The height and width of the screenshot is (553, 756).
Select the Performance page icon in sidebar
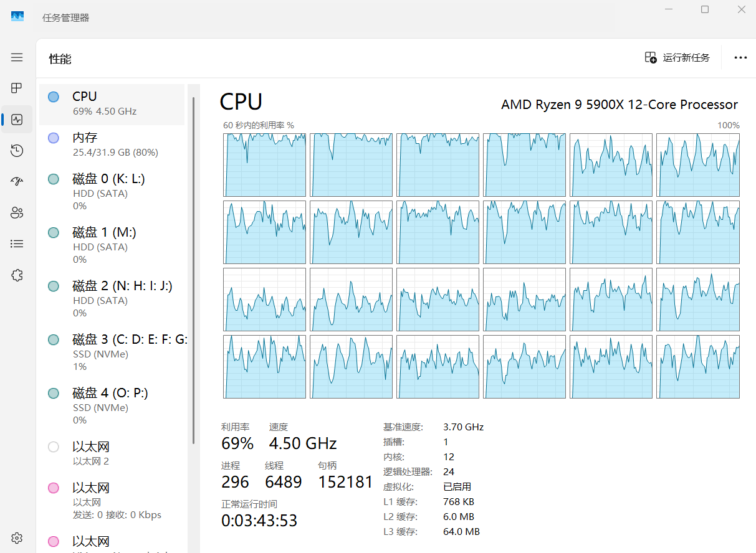click(17, 119)
